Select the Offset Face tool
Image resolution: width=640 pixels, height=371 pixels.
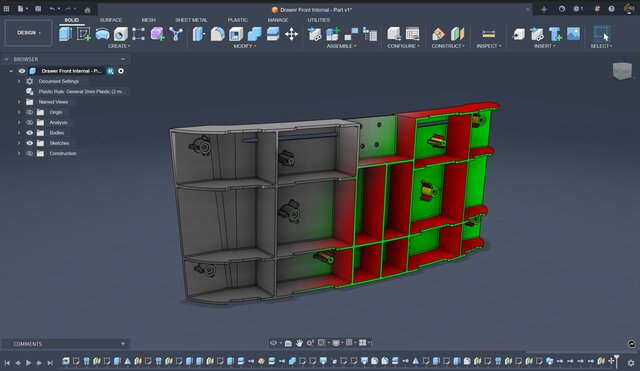pos(273,34)
